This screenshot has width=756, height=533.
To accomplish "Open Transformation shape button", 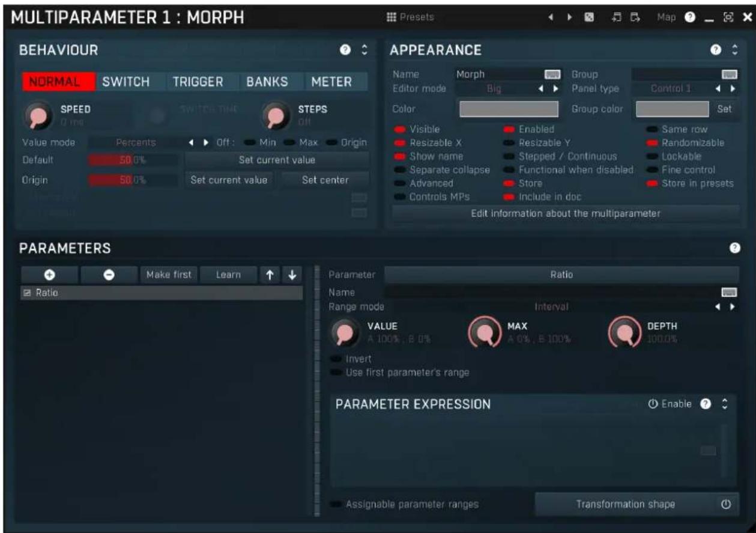I will (625, 504).
